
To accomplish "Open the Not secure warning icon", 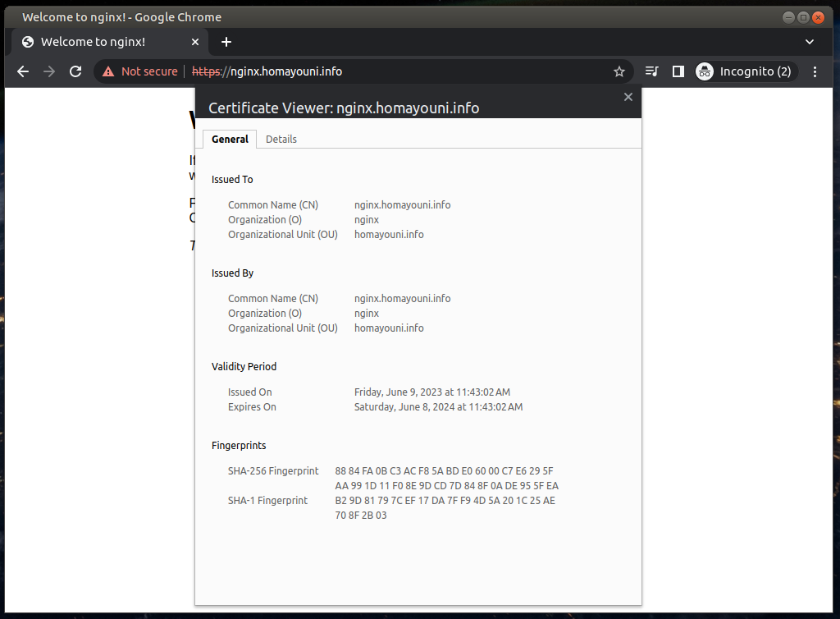I will click(108, 71).
